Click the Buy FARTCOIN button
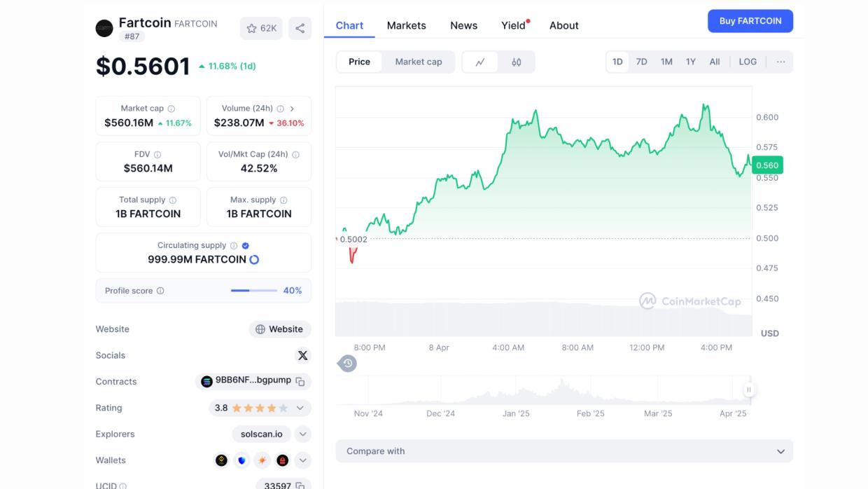 [x=750, y=21]
